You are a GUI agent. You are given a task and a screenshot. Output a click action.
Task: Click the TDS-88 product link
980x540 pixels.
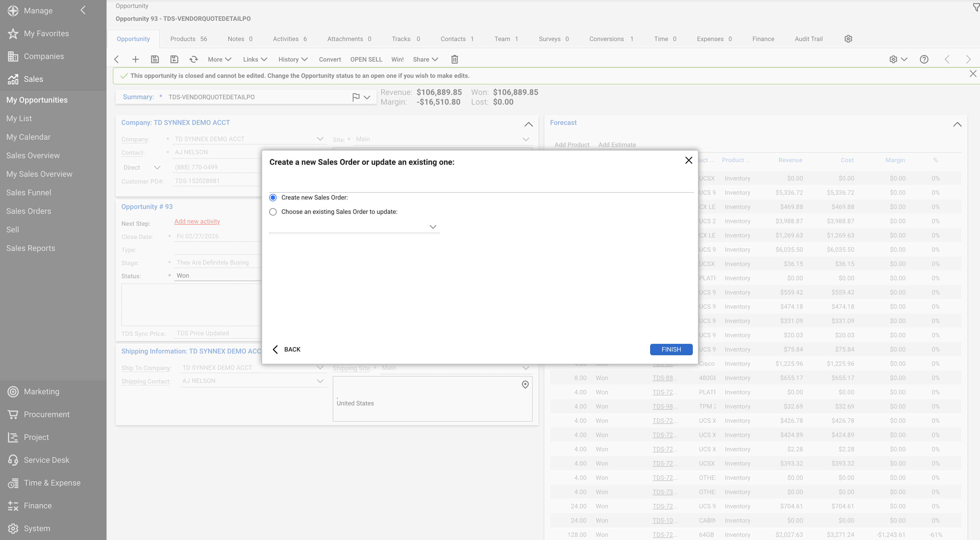click(665, 378)
